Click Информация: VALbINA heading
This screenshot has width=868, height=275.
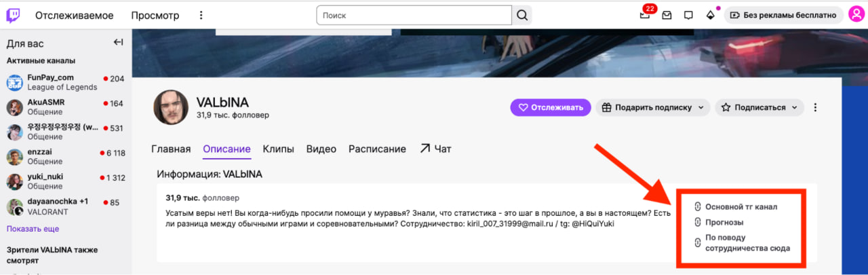210,174
